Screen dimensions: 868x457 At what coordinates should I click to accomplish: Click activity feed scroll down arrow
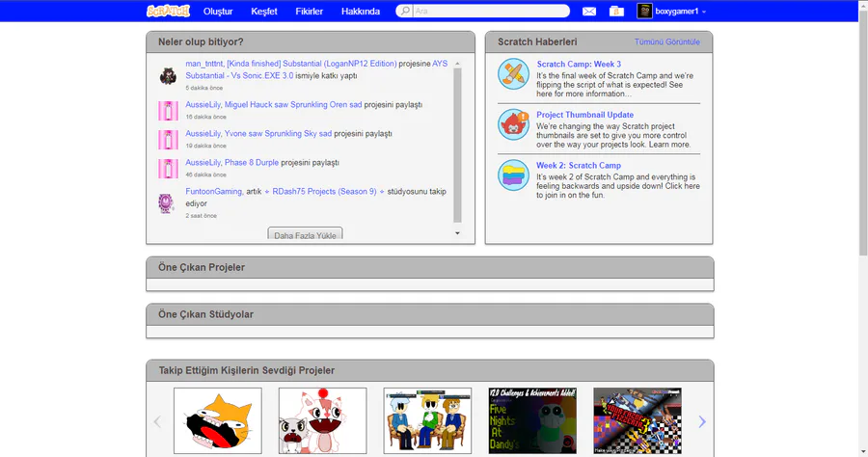457,233
